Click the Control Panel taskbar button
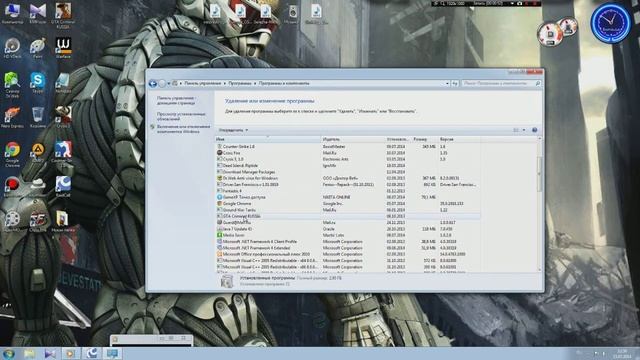 (113, 353)
